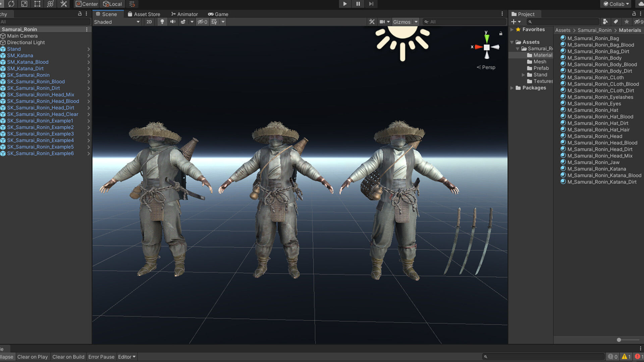Open the Gizmos toggle button

click(402, 22)
